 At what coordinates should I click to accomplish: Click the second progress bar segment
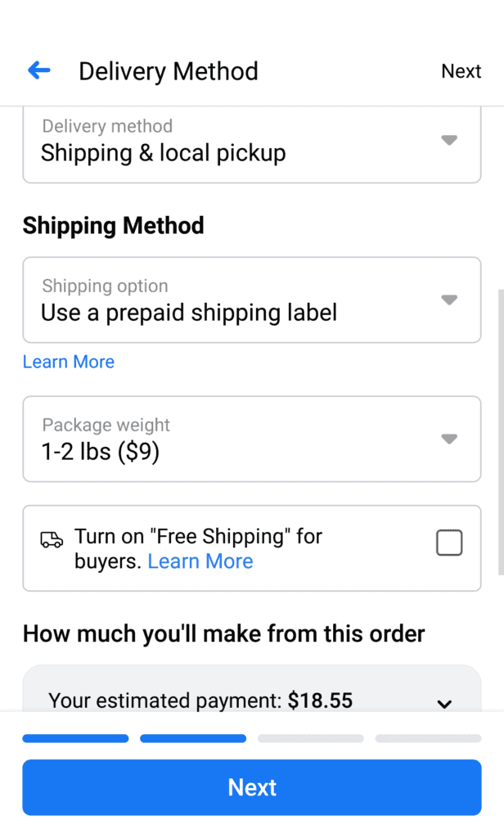pyautogui.click(x=192, y=738)
